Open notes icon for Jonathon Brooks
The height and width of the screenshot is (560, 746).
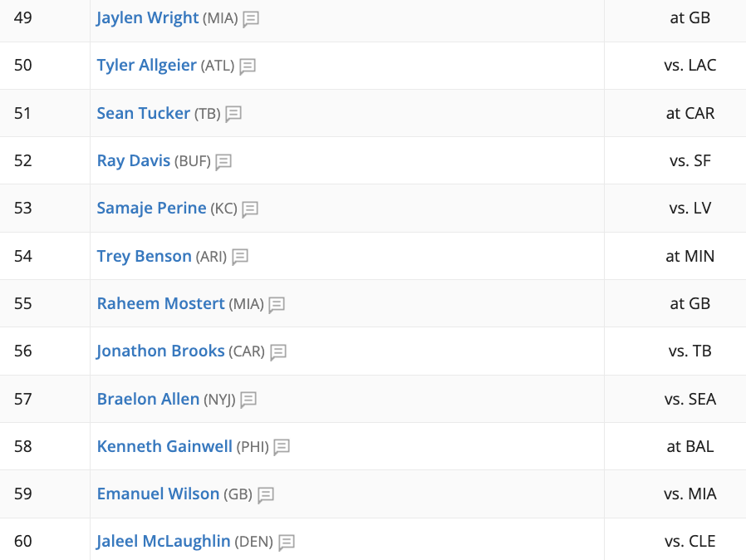[x=277, y=352]
